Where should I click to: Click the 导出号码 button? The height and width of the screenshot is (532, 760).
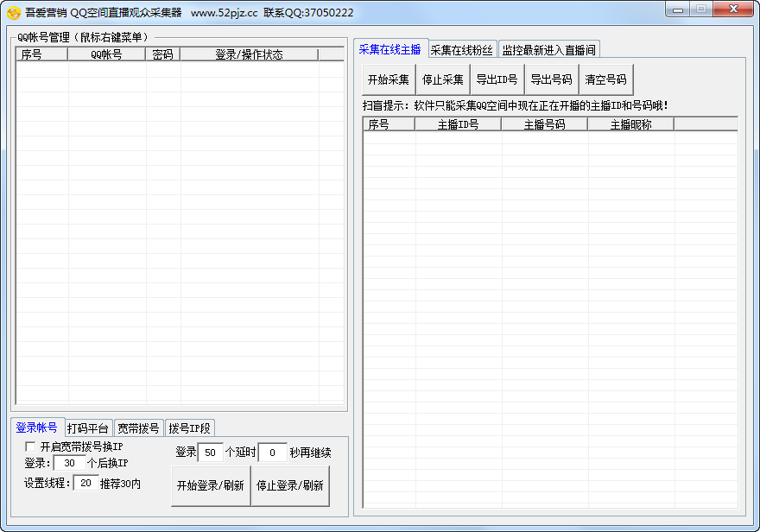(x=551, y=79)
